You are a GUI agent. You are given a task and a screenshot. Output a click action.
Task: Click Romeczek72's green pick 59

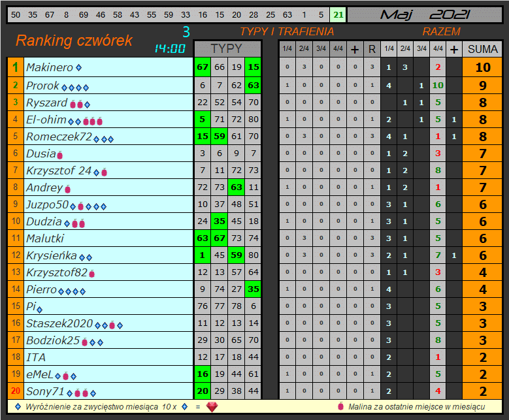click(x=220, y=136)
